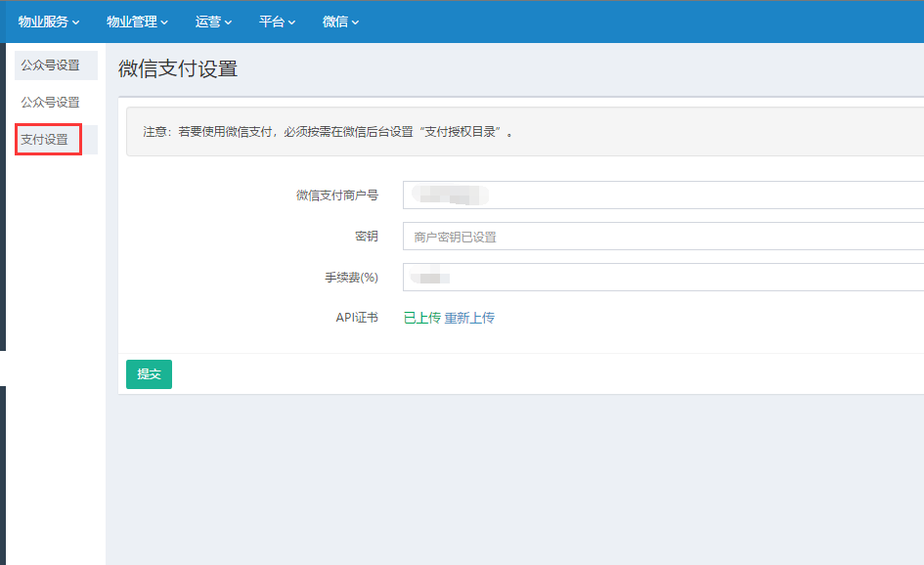Open the 运营 menu
Image resolution: width=924 pixels, height=565 pixels.
213,22
